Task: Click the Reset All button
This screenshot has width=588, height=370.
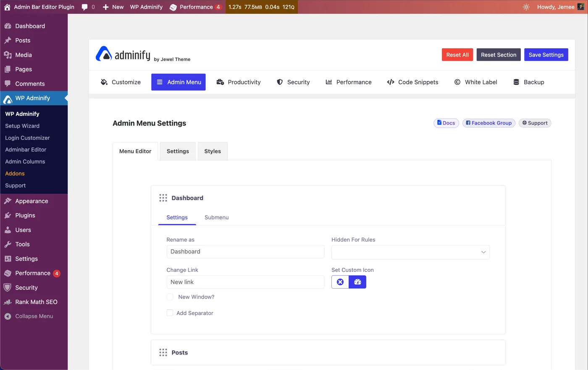Action: 457,55
